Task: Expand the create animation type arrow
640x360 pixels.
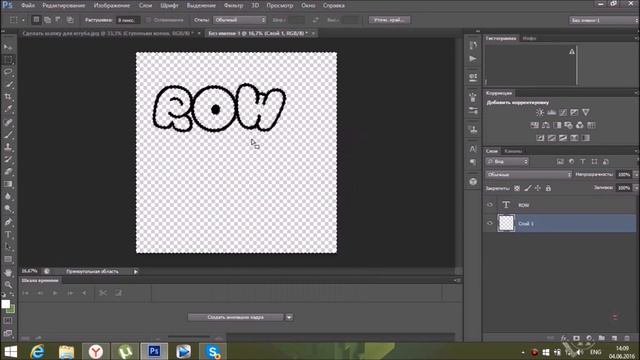Action: point(289,317)
